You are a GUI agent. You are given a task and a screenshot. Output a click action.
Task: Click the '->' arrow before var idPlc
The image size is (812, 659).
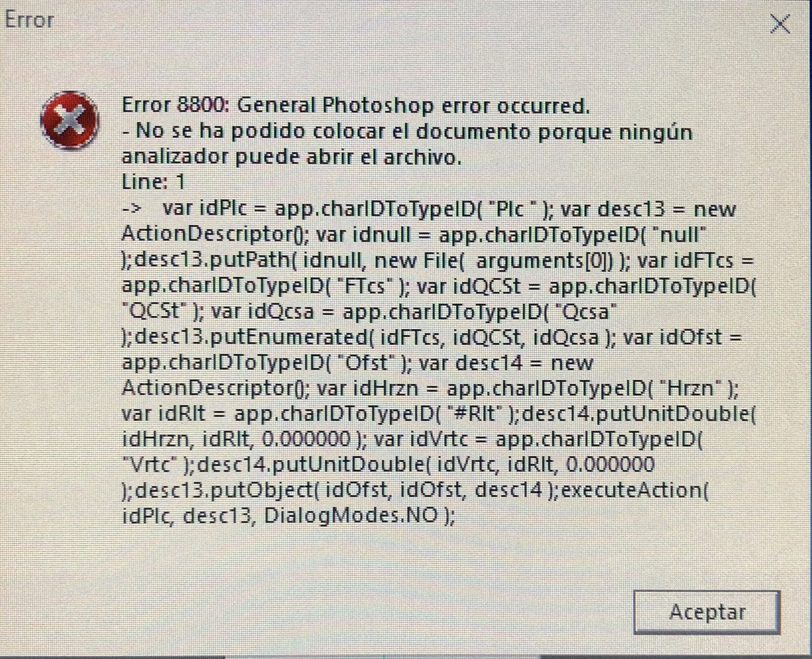click(132, 209)
